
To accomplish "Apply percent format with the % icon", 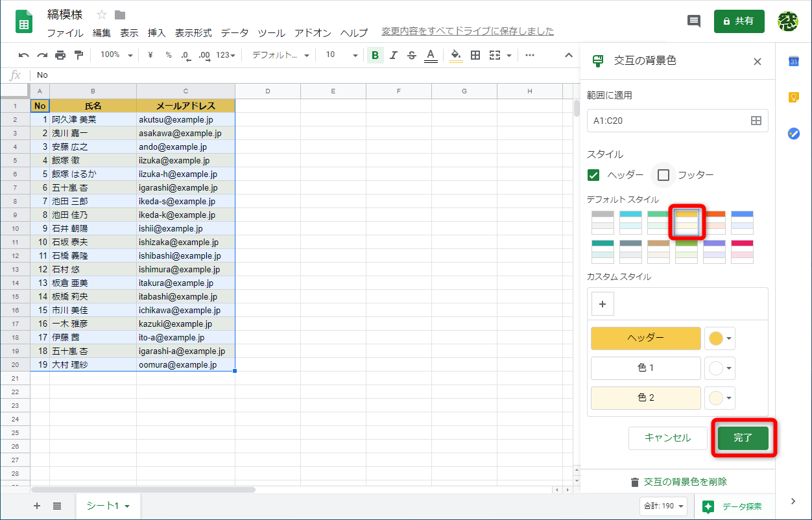I will tap(169, 55).
